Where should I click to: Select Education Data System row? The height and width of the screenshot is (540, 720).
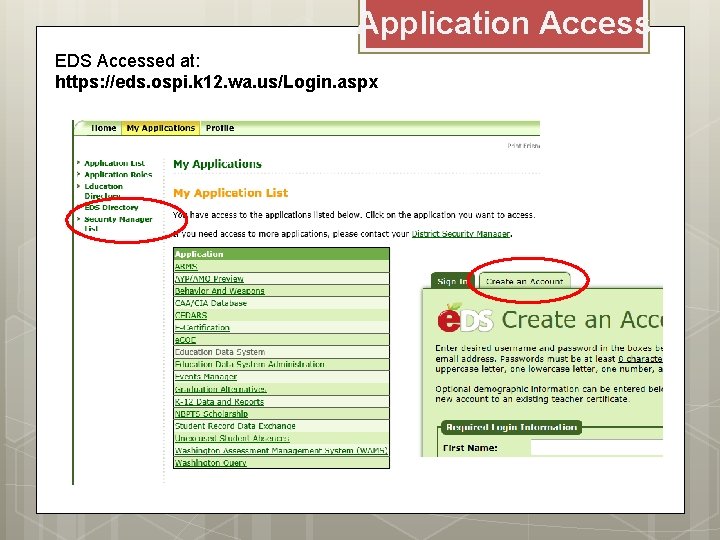click(x=281, y=352)
